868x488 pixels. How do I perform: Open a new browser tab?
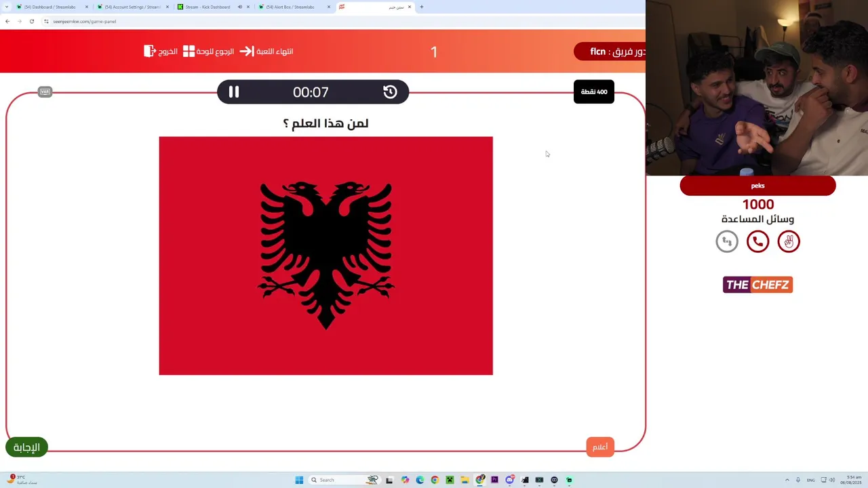point(421,7)
